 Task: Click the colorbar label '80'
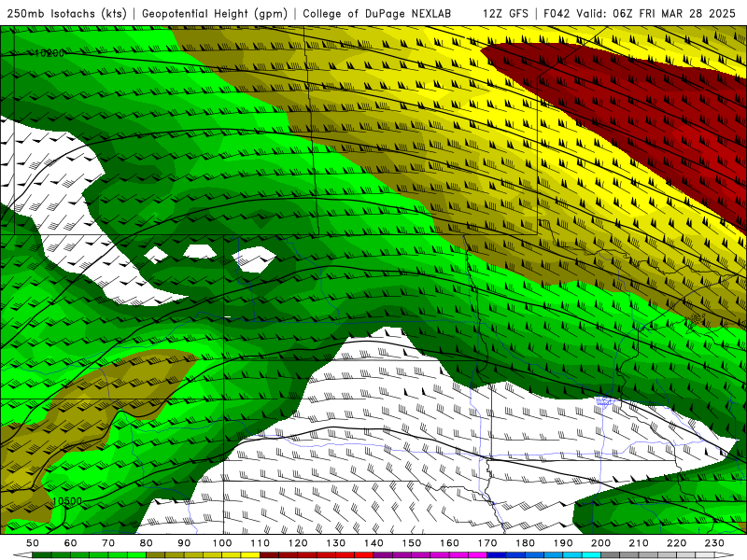coord(147,543)
